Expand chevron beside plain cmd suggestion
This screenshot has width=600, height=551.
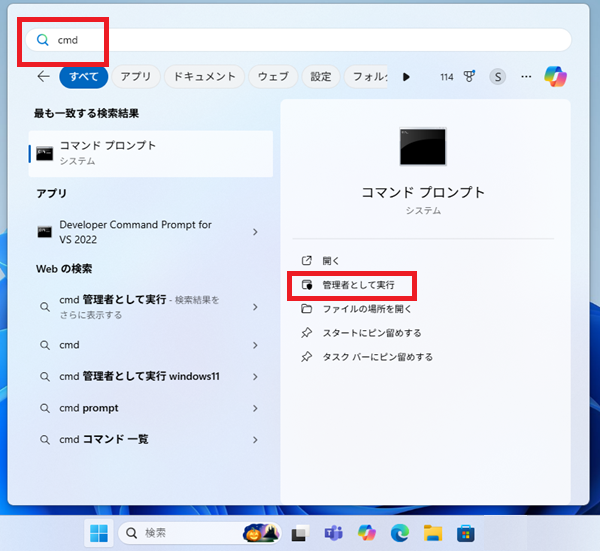point(255,345)
